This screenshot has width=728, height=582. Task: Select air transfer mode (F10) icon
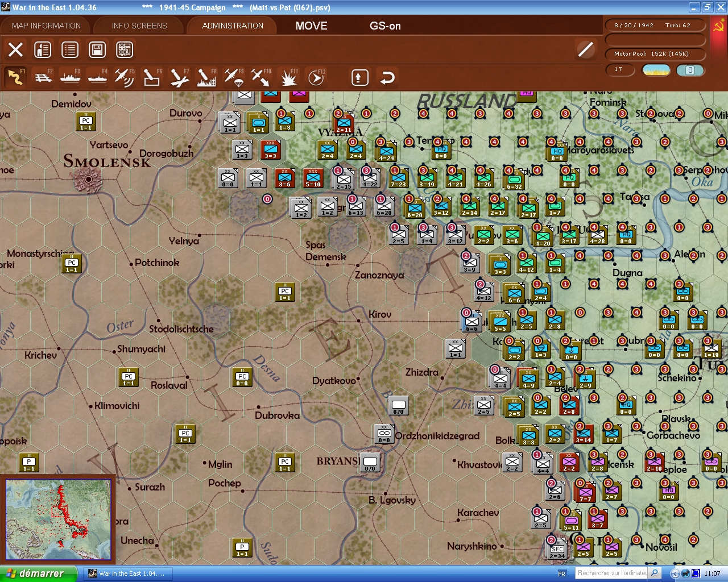pyautogui.click(x=261, y=77)
